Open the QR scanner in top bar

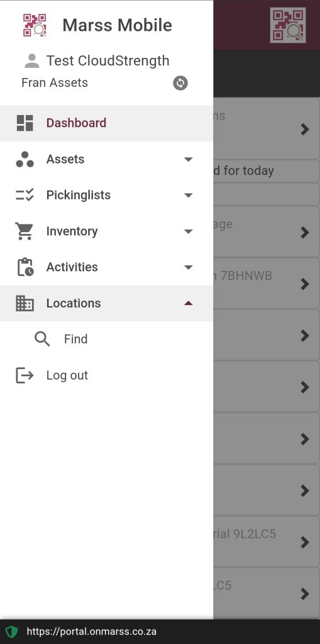[288, 25]
